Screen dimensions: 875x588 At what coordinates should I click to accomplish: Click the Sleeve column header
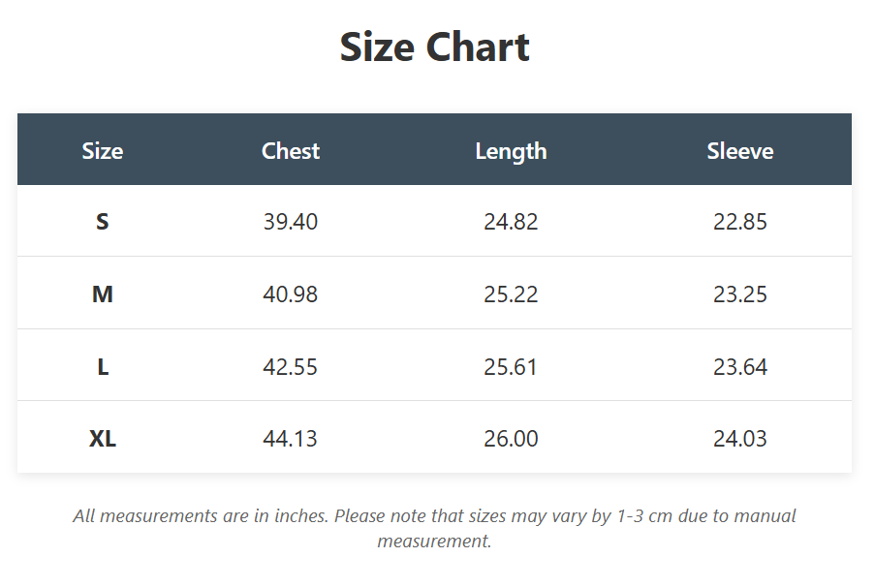pyautogui.click(x=740, y=151)
